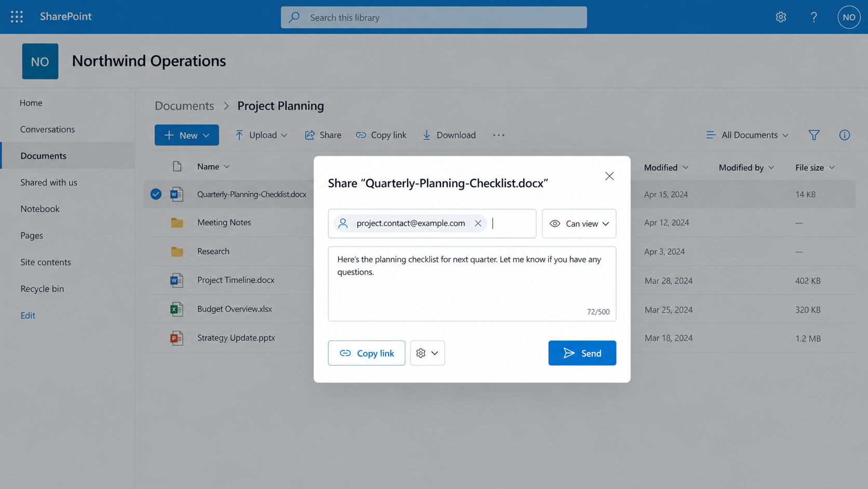868x489 pixels.
Task: Click Download in the command bar
Action: [449, 135]
